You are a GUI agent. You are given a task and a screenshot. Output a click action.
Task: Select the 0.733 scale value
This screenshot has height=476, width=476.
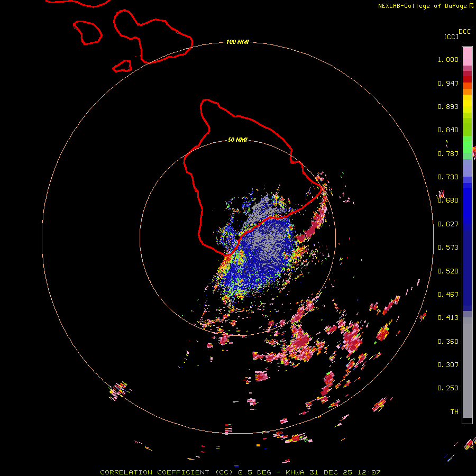coord(448,177)
